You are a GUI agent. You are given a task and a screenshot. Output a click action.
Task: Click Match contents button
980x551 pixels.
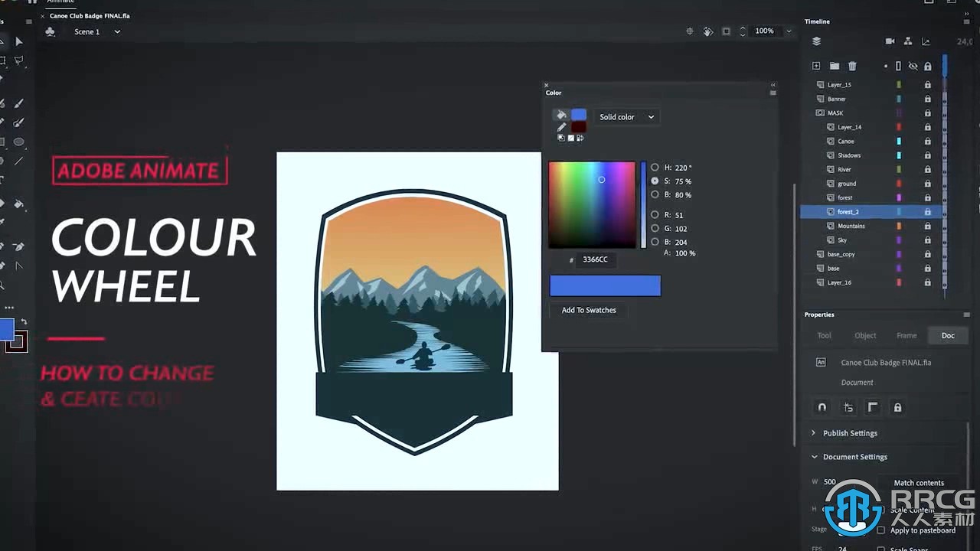click(919, 483)
